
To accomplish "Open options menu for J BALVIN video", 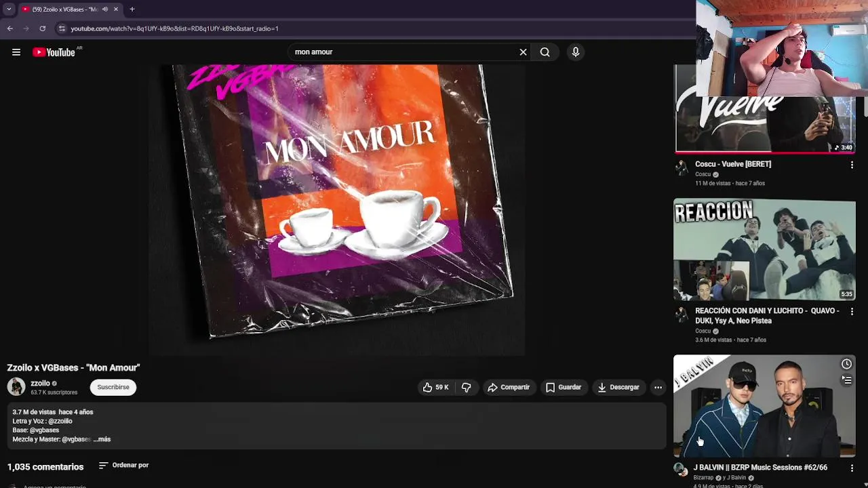I will click(852, 468).
